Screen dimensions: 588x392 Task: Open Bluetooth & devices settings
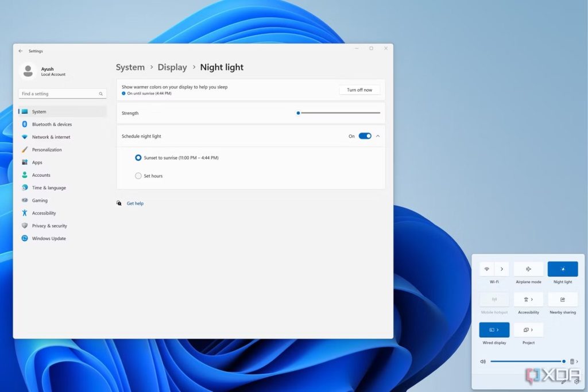(52, 125)
